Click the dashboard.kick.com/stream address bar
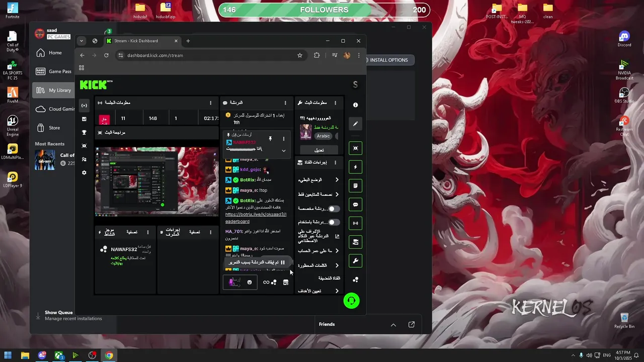The width and height of the screenshot is (644, 362). click(x=211, y=55)
